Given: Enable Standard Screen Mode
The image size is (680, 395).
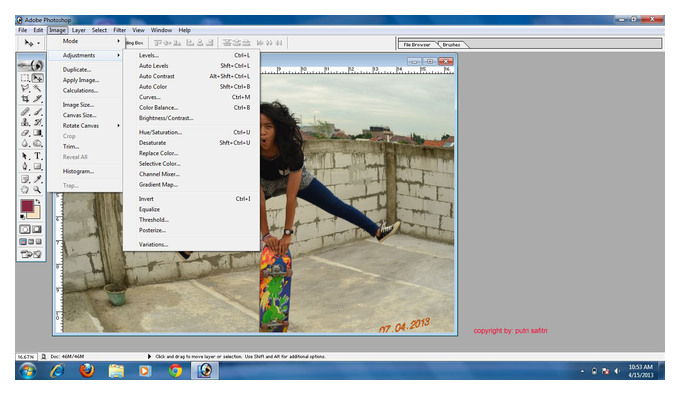Looking at the screenshot, I should click(23, 242).
